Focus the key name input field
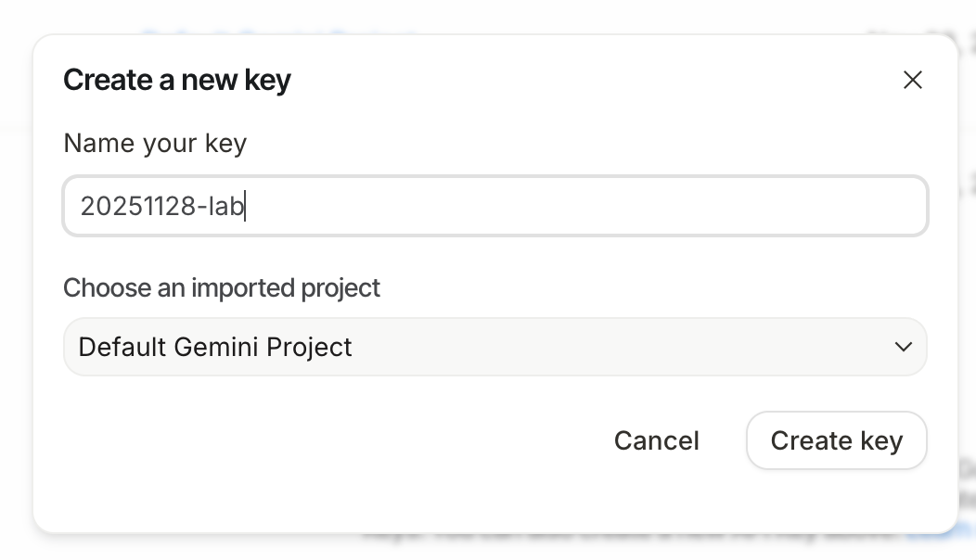This screenshot has width=976, height=560. click(x=494, y=206)
